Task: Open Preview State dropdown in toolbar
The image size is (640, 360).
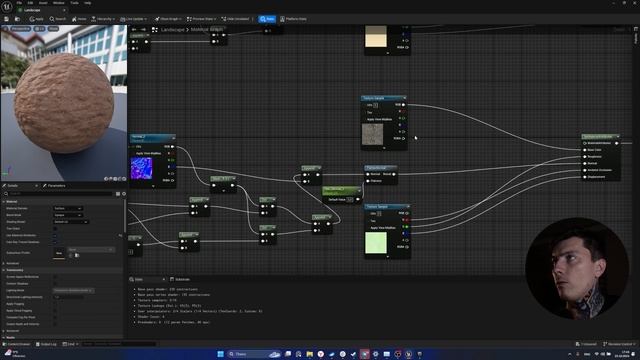Action: [x=202, y=19]
